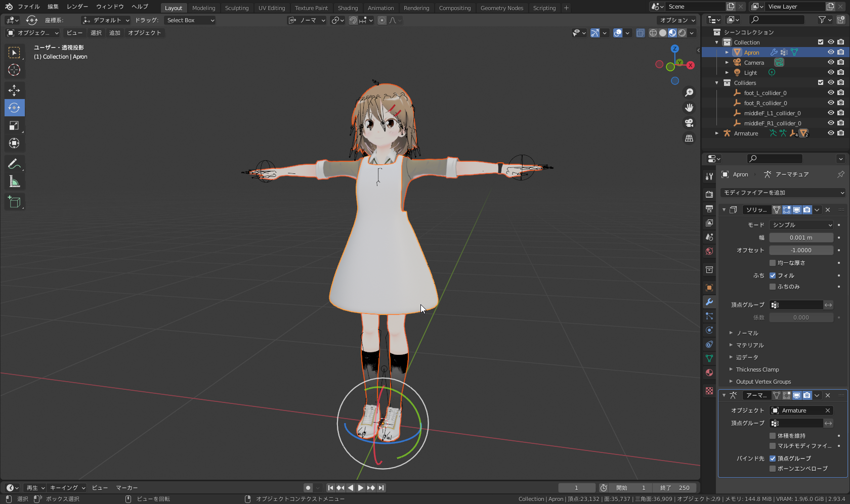This screenshot has width=850, height=504.
Task: Open the モディファイアーを追加 dropdown
Action: 783,193
